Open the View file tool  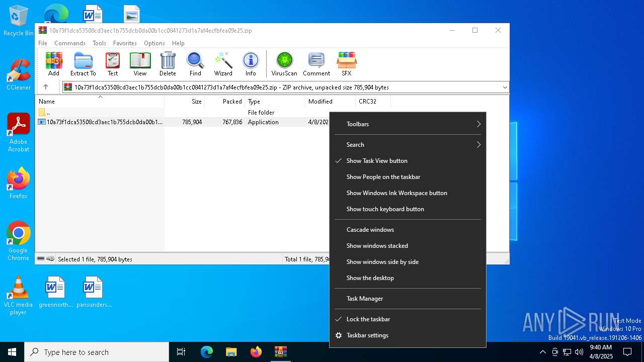click(140, 64)
